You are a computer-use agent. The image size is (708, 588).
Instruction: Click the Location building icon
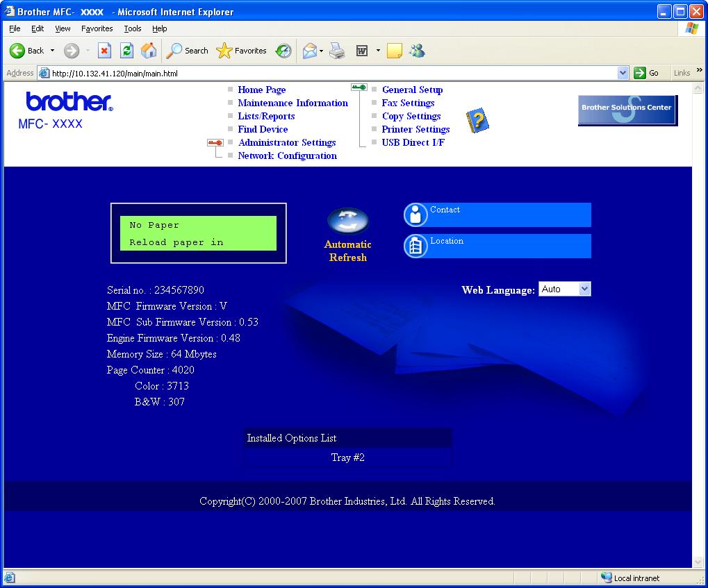point(415,246)
